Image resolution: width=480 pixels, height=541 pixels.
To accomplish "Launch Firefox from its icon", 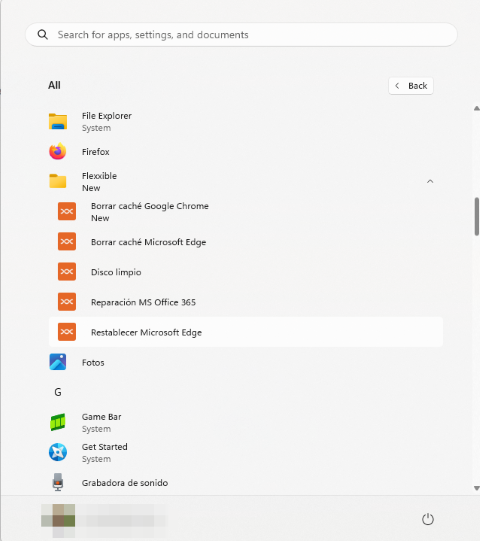I will tap(58, 151).
